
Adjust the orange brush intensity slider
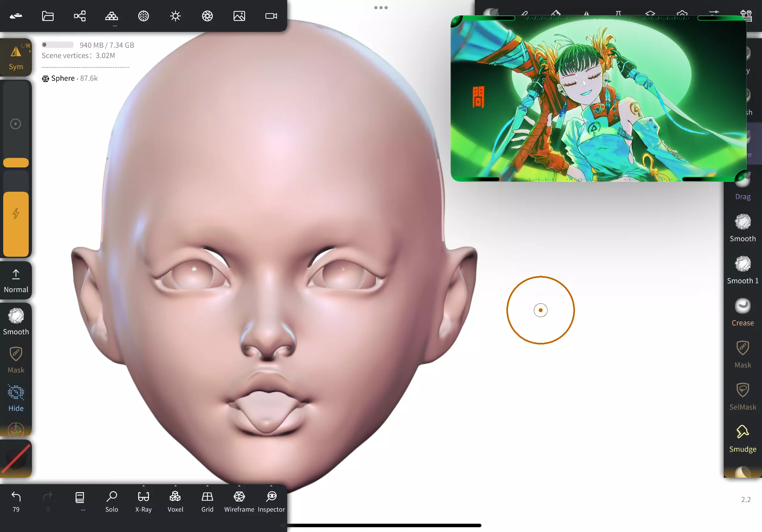click(16, 214)
